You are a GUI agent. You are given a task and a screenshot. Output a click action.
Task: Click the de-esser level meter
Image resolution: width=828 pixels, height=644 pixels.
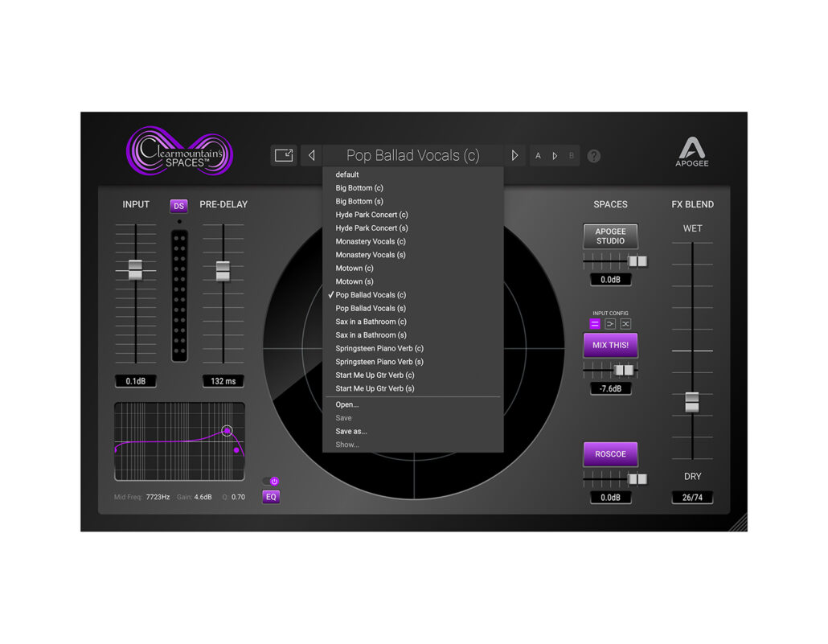pos(179,296)
